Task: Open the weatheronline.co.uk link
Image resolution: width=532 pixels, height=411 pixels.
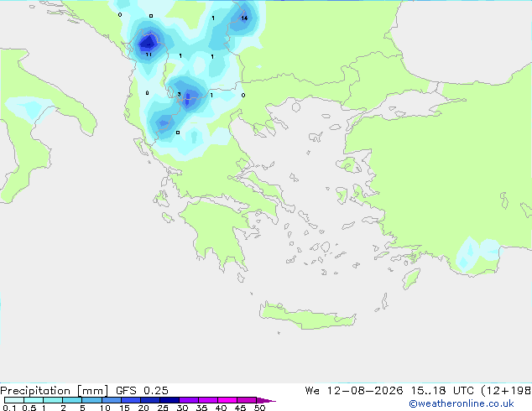Action: click(x=462, y=403)
